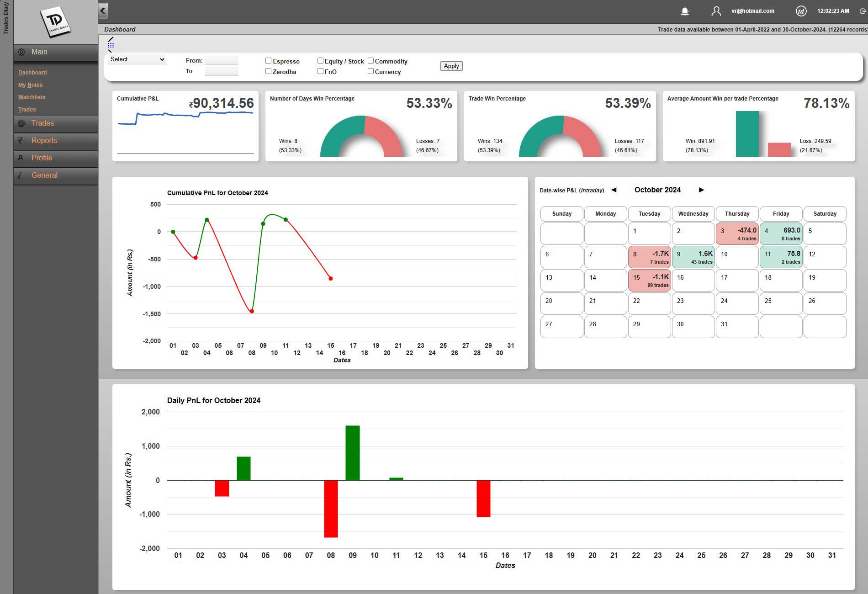Click the Trades Diary logo
The height and width of the screenshot is (594, 868).
click(x=55, y=21)
